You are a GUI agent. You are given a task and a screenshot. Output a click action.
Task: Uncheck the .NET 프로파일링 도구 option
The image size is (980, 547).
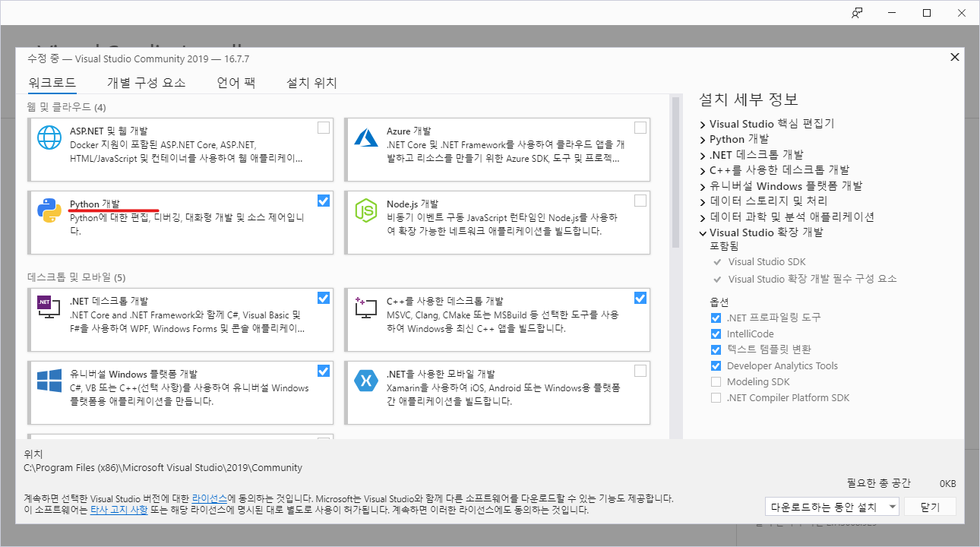click(716, 318)
